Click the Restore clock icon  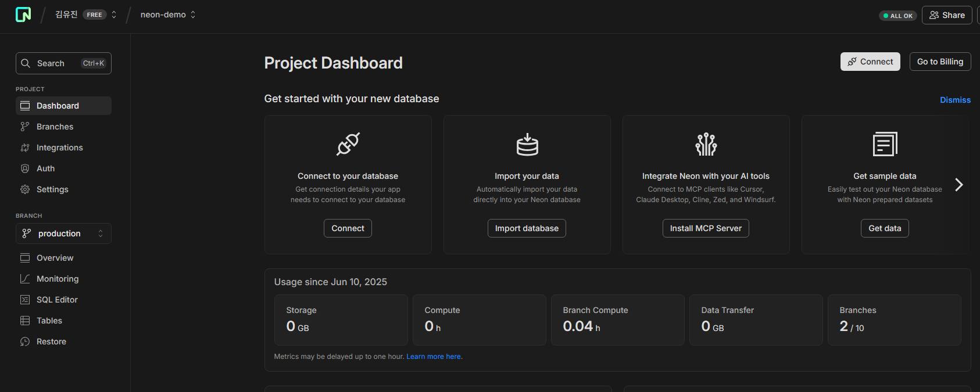(x=25, y=341)
